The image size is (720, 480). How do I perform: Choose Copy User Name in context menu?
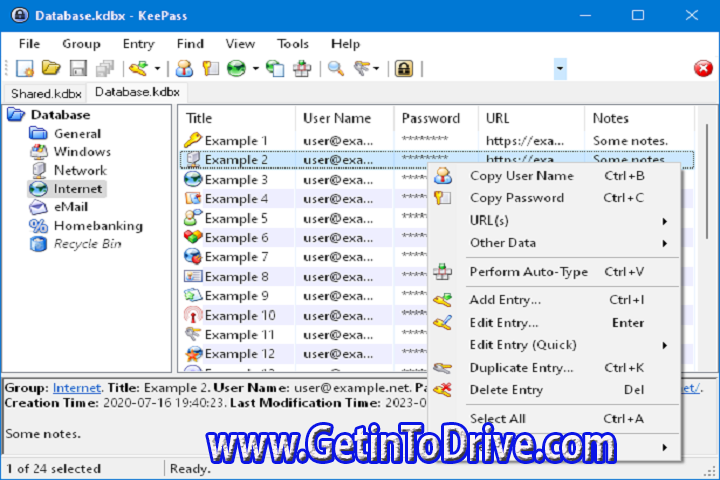pos(554,176)
